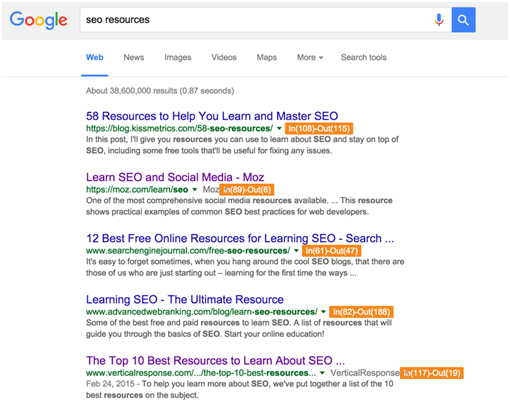Expand the arrow beside the searchenginejournal URL
Viewport: 510px width, 407px height.
pos(296,251)
